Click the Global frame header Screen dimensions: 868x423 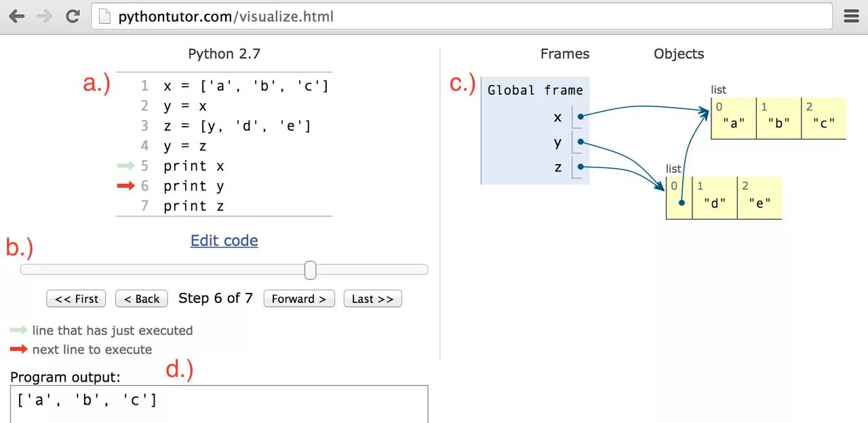tap(535, 90)
